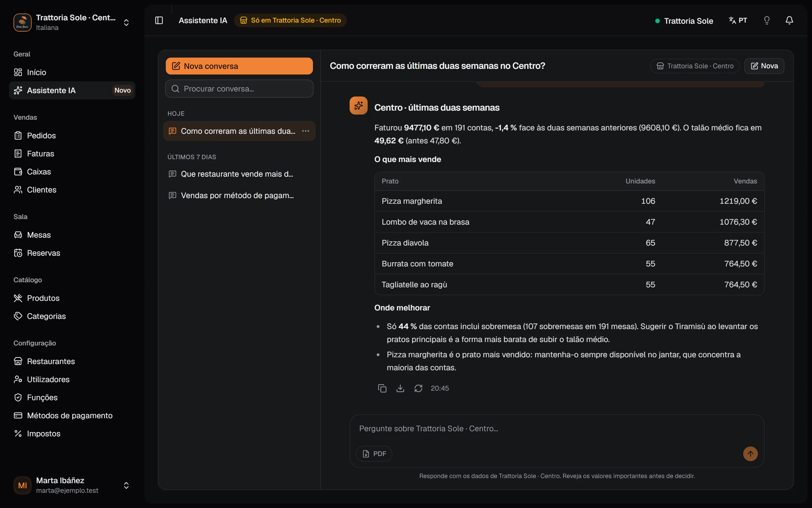Copy the assistant response
The height and width of the screenshot is (508, 812).
(382, 388)
